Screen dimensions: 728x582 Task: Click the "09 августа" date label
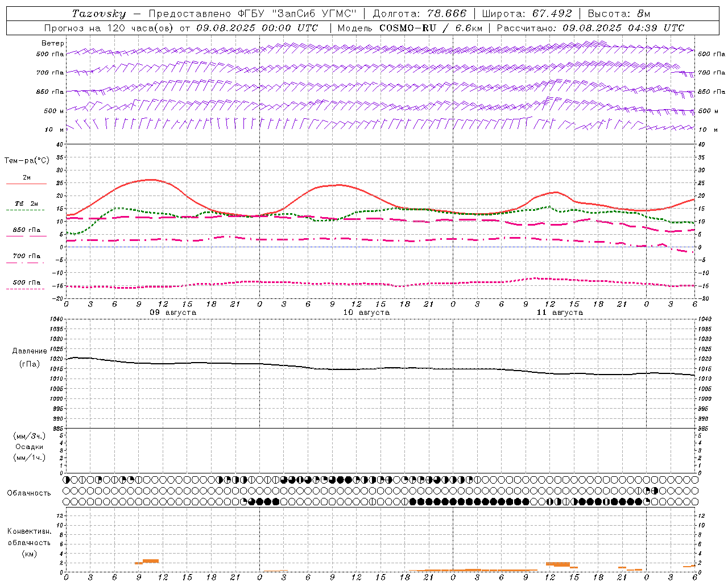pyautogui.click(x=173, y=313)
